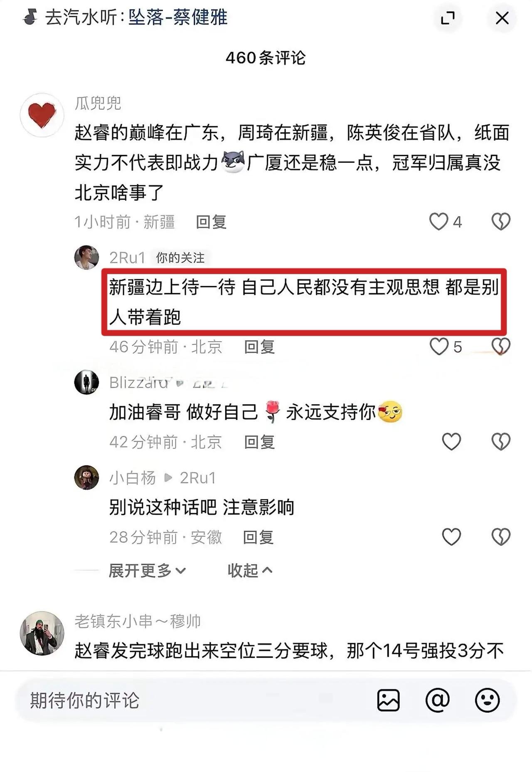532x772 pixels.
Task: Dislike Blizzard's reply
Action: pos(501,442)
